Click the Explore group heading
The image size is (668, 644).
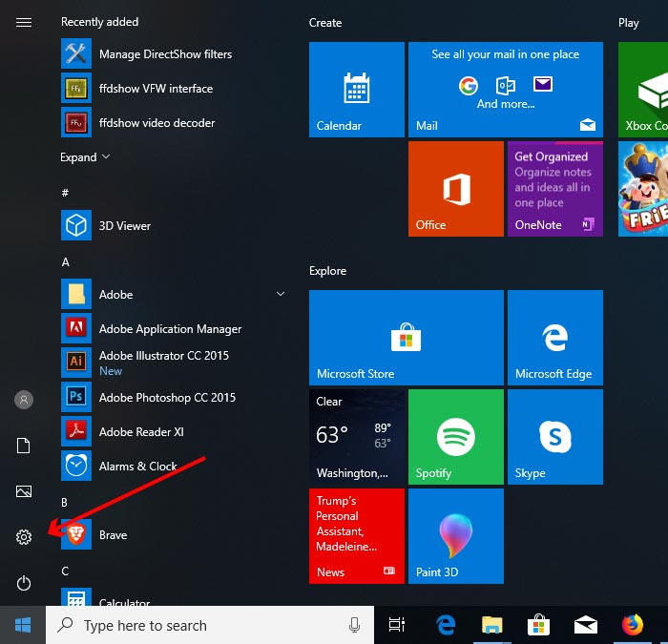coord(327,271)
